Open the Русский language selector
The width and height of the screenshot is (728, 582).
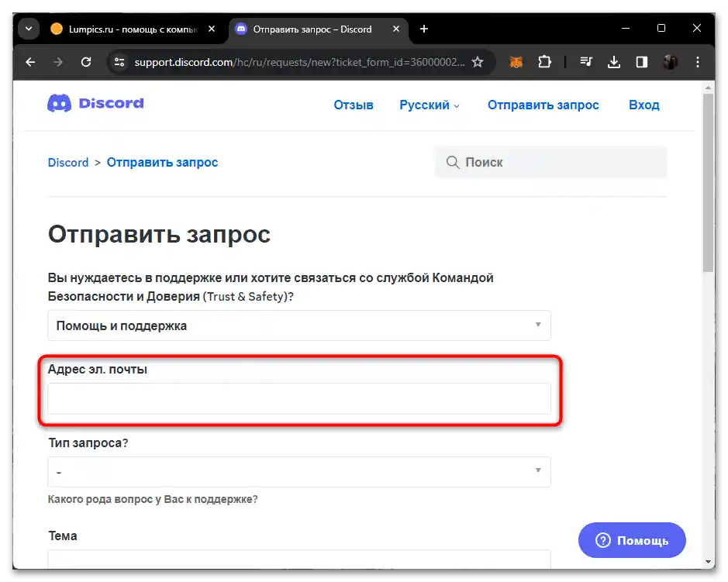429,105
